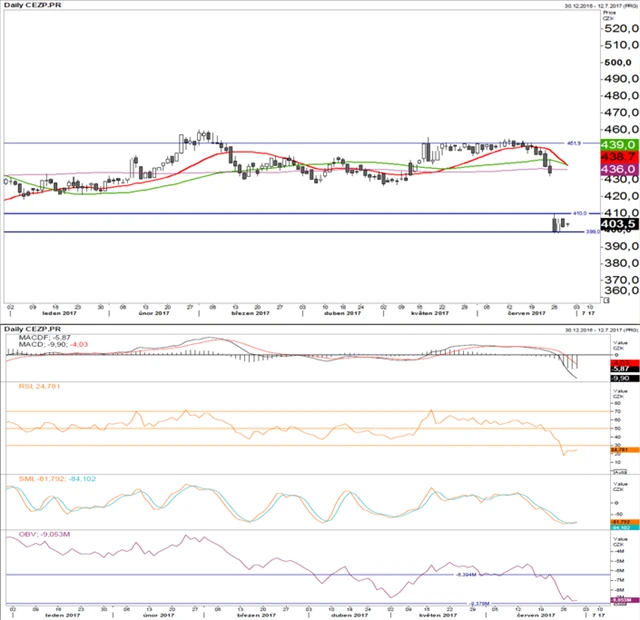Image resolution: width=640 pixels, height=620 pixels.
Task: Click the purple OBV value tag on axis
Action: (616, 599)
